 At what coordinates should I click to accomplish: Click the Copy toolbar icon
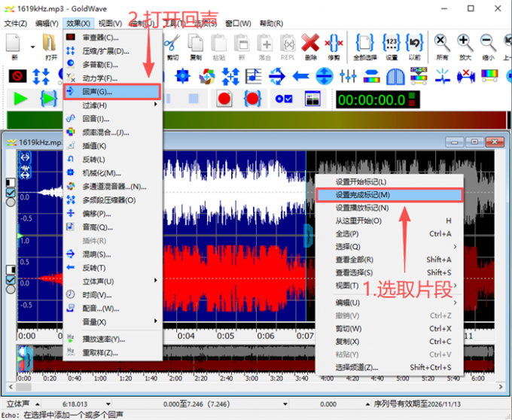[196, 43]
